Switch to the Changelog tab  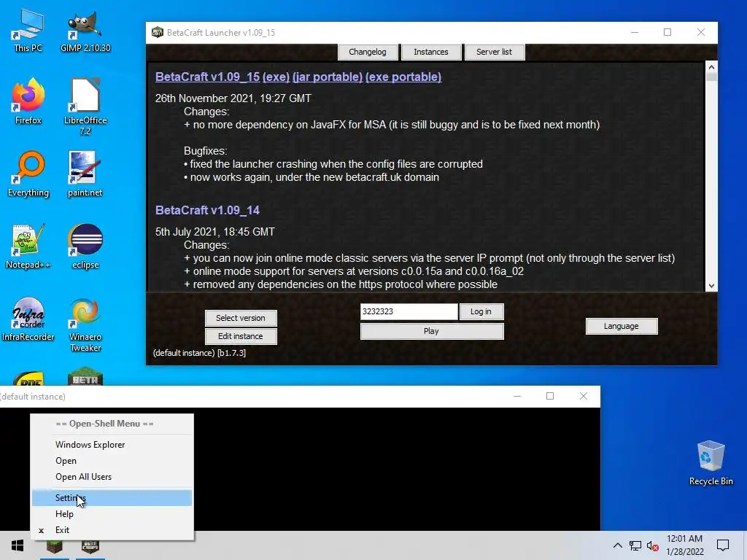pos(368,52)
